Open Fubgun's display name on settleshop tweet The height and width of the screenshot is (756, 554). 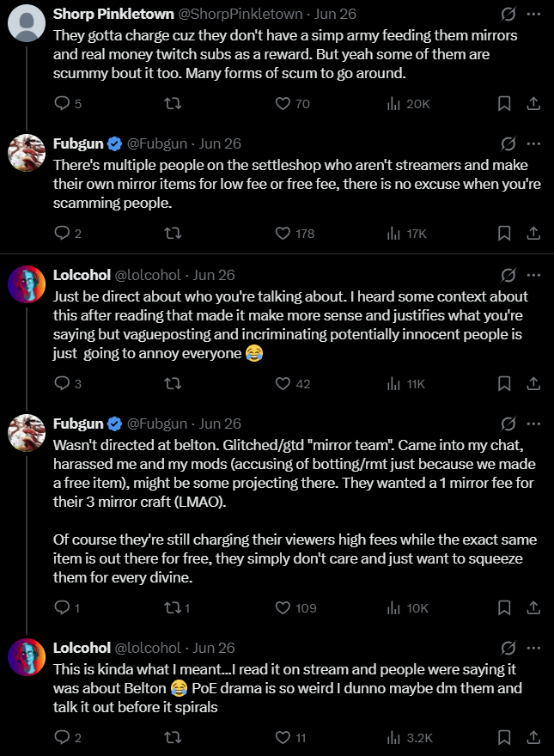pyautogui.click(x=78, y=143)
